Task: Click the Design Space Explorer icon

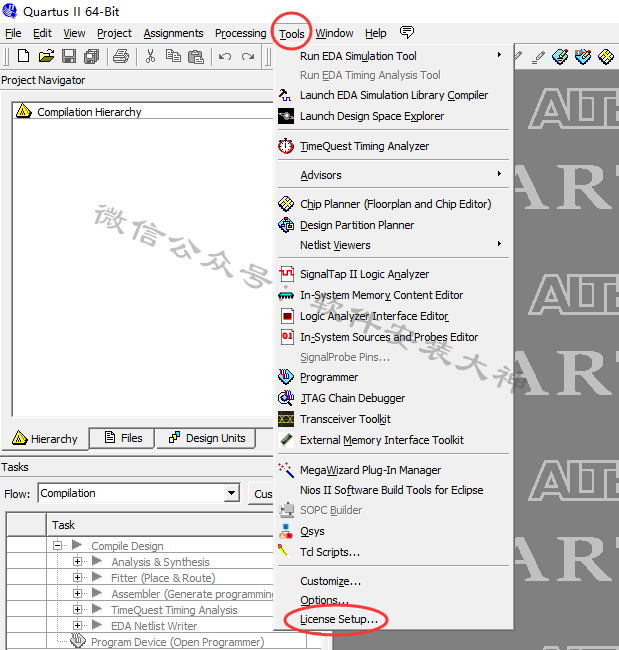Action: 286,116
